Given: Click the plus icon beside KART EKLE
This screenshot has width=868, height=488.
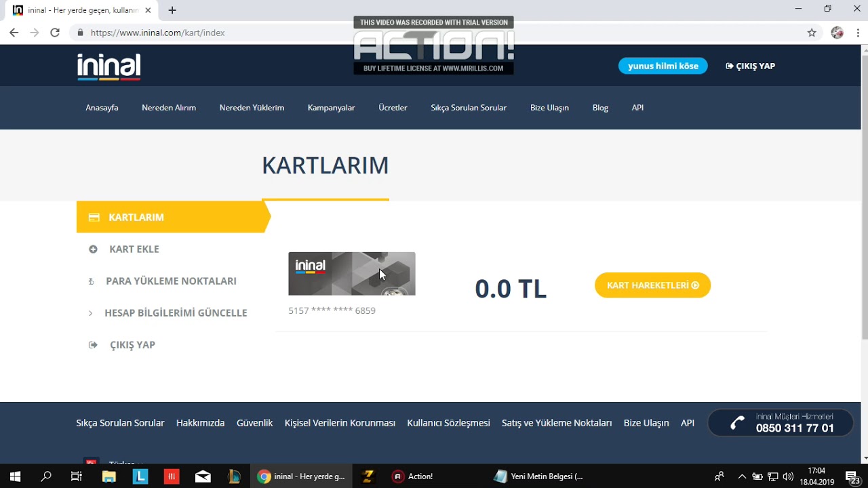Looking at the screenshot, I should point(93,249).
